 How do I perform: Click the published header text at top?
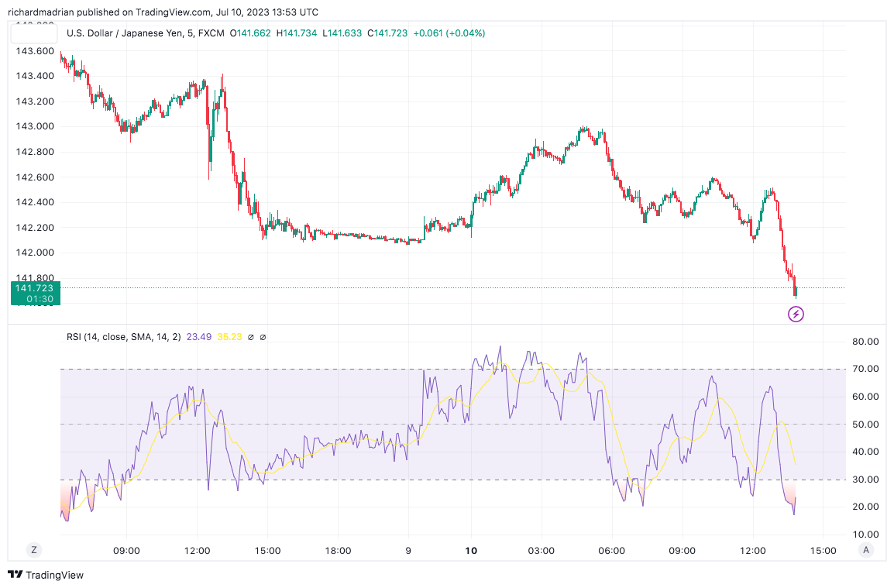(163, 12)
